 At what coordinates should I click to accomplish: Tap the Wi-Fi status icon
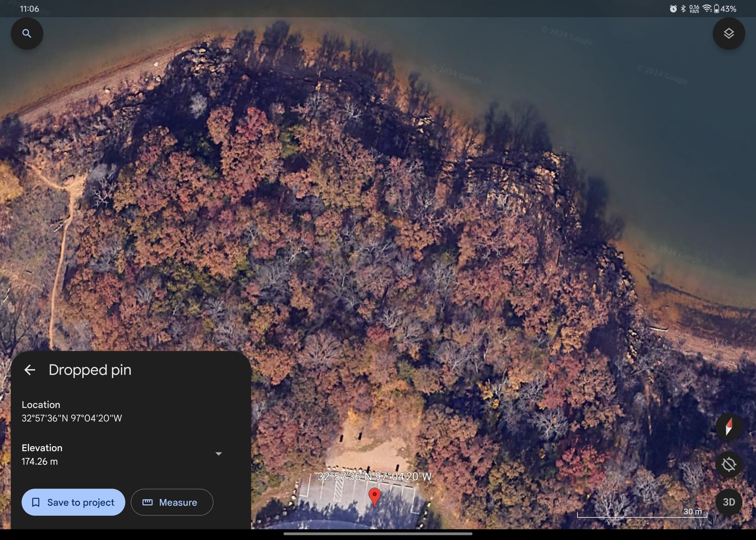pos(707,9)
